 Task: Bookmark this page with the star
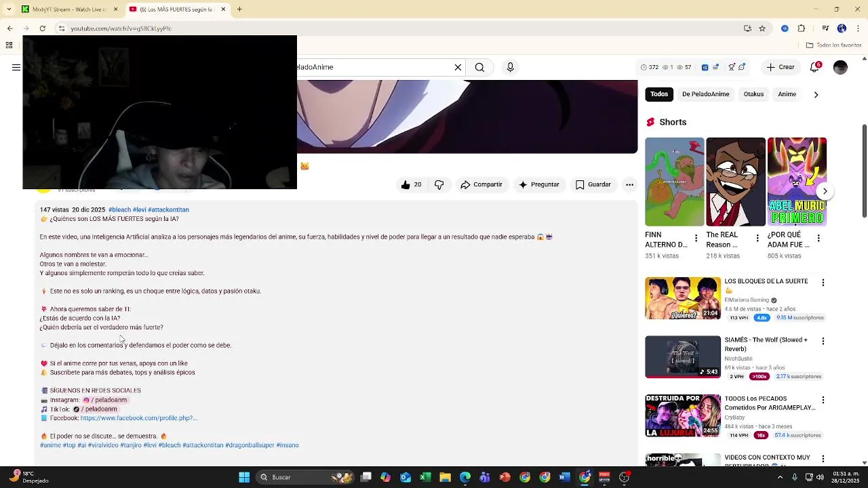tap(762, 28)
